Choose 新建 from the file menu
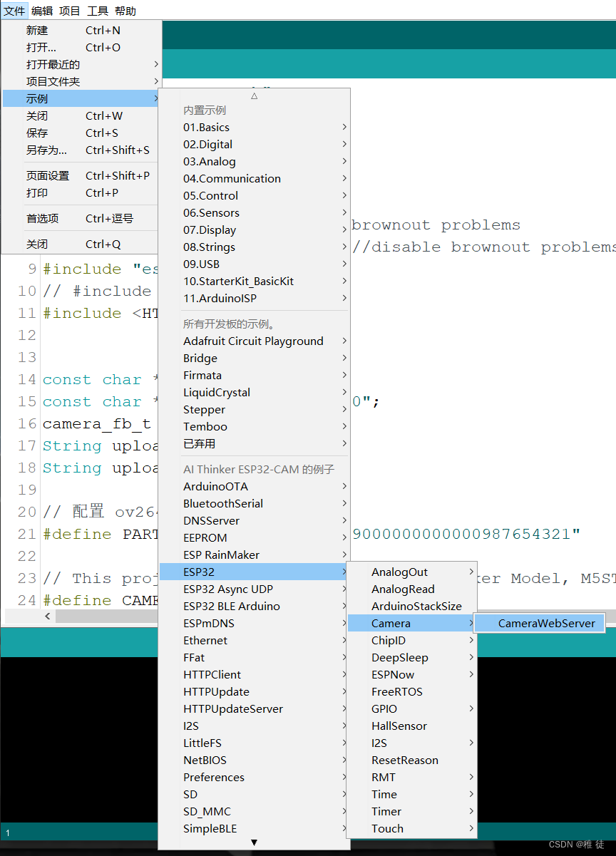This screenshot has height=856, width=616. pyautogui.click(x=81, y=31)
